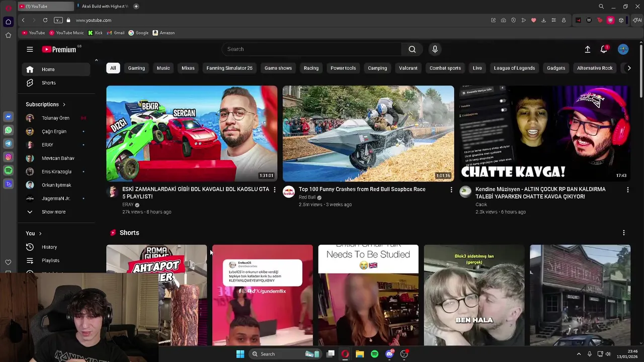The image size is (644, 362).
Task: Open the YouTube hamburger guide menu
Action: pos(30,49)
